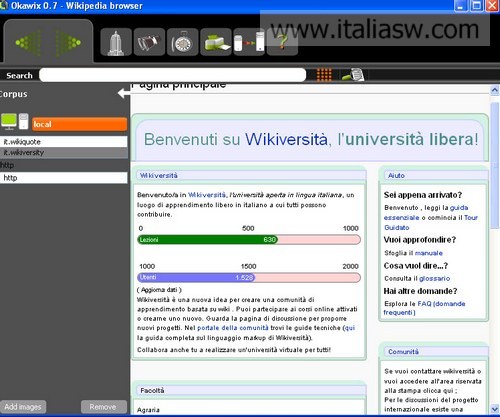
Task: Select the orange local corpus bar
Action: (80, 124)
